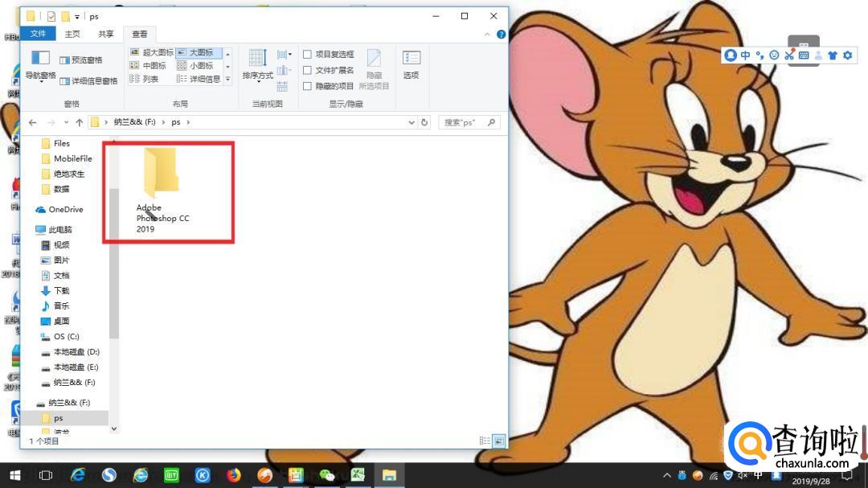The width and height of the screenshot is (868, 488).
Task: Refresh the ps folder
Action: (x=424, y=122)
